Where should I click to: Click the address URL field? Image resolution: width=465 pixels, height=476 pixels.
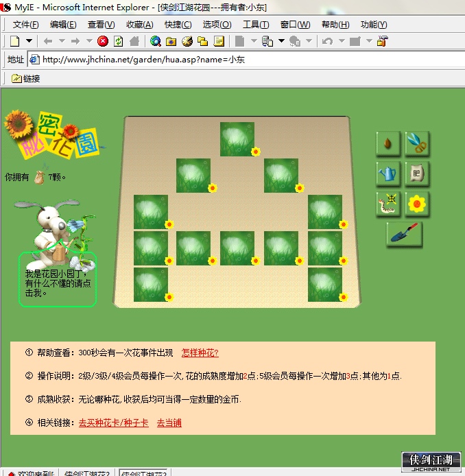(x=246, y=60)
